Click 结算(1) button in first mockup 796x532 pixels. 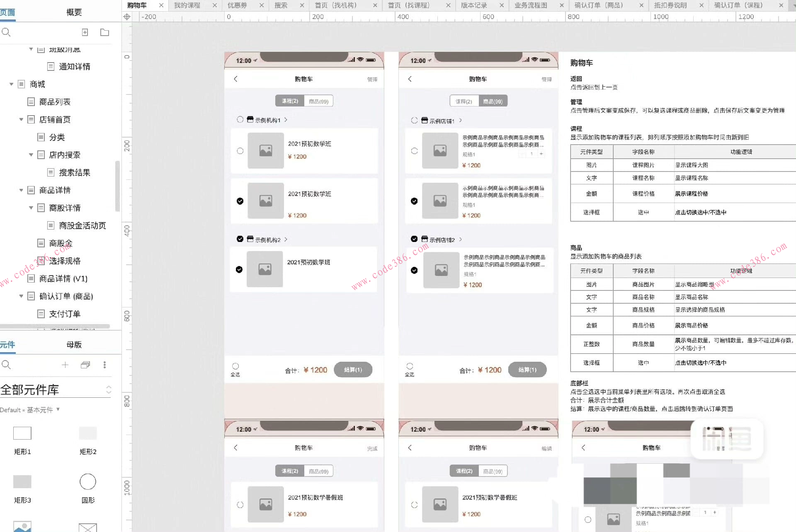click(x=353, y=370)
